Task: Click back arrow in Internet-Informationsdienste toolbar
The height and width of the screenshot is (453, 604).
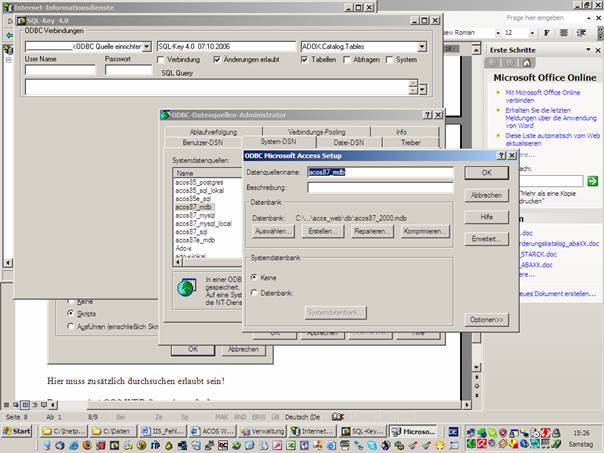Action: (9, 35)
